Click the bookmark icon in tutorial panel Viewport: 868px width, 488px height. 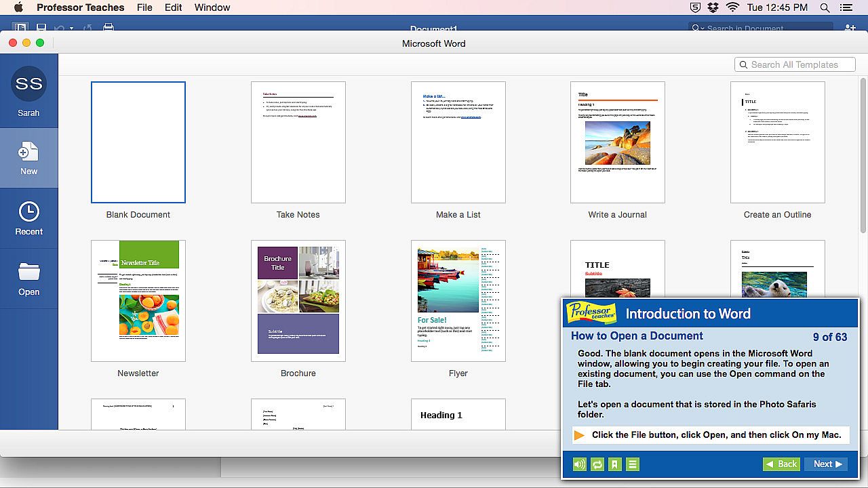615,464
